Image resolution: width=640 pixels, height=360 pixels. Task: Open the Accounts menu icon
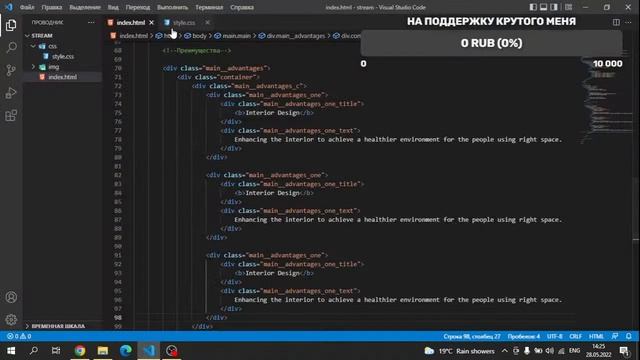11,297
